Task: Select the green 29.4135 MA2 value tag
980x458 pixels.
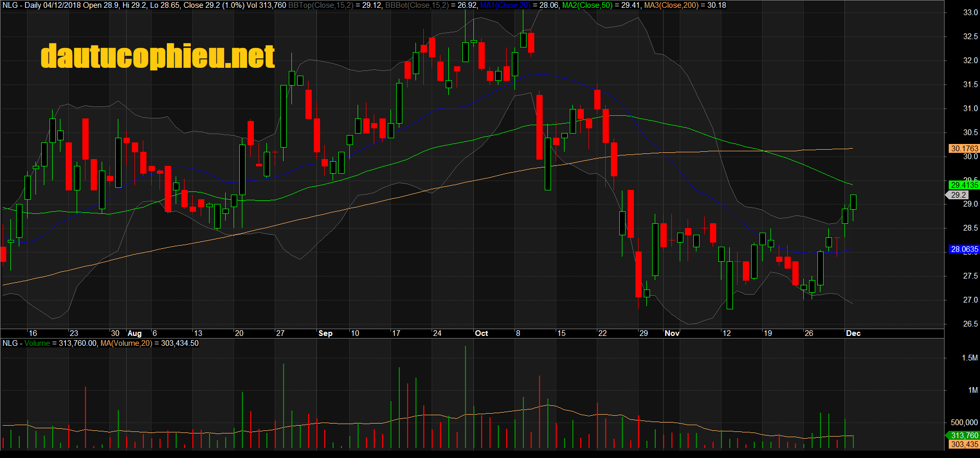Action: (964, 185)
